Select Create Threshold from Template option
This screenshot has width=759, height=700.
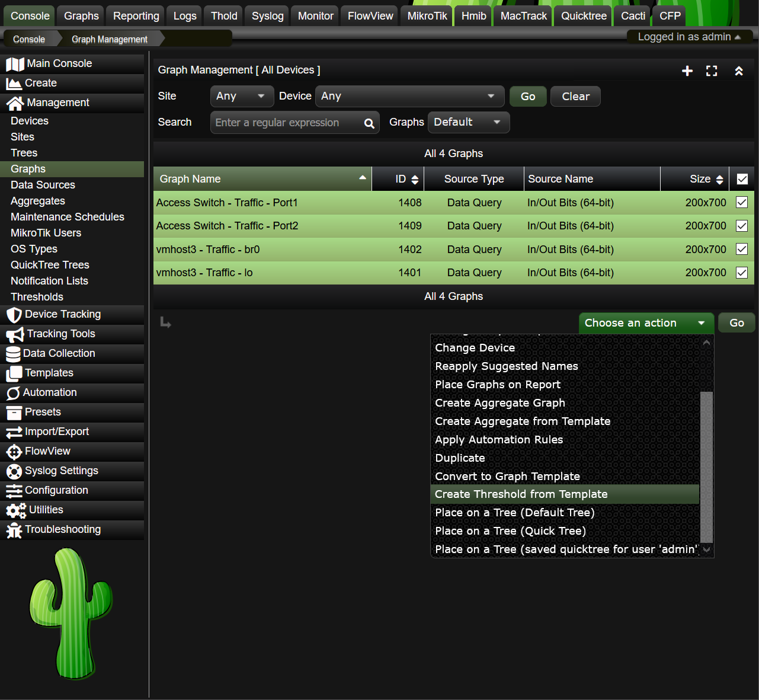tap(565, 494)
